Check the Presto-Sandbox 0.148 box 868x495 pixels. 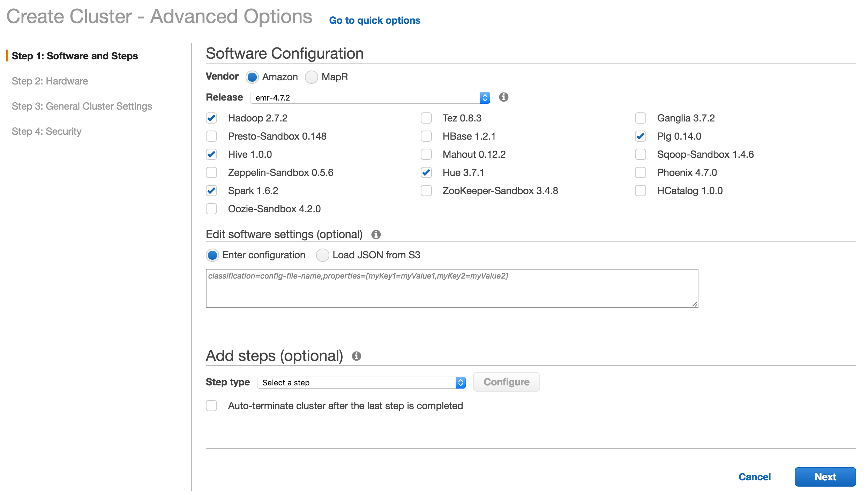[x=211, y=136]
